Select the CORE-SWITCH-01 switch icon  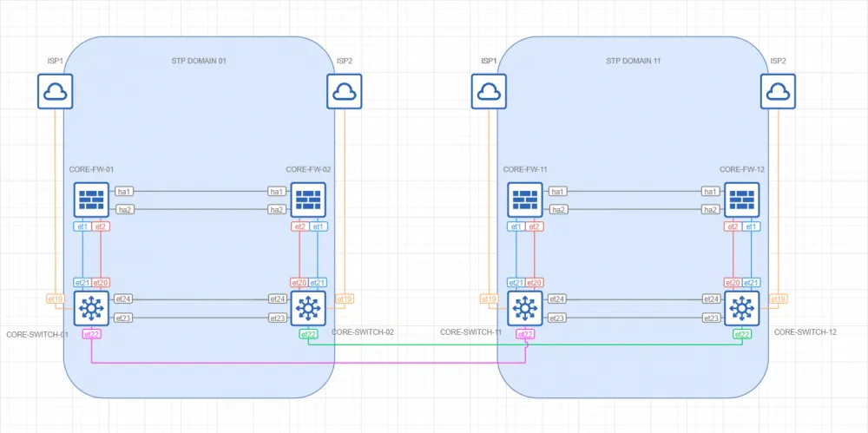click(x=91, y=308)
